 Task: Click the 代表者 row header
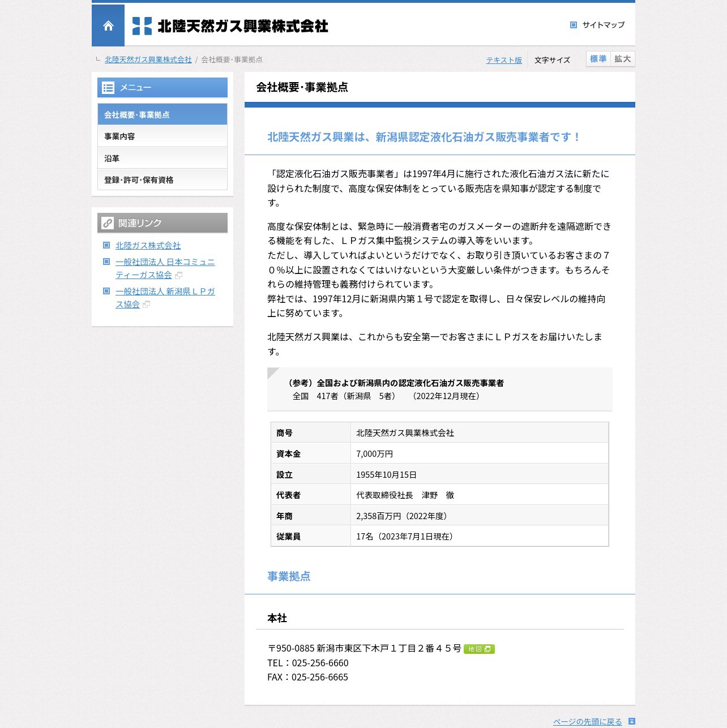(311, 495)
